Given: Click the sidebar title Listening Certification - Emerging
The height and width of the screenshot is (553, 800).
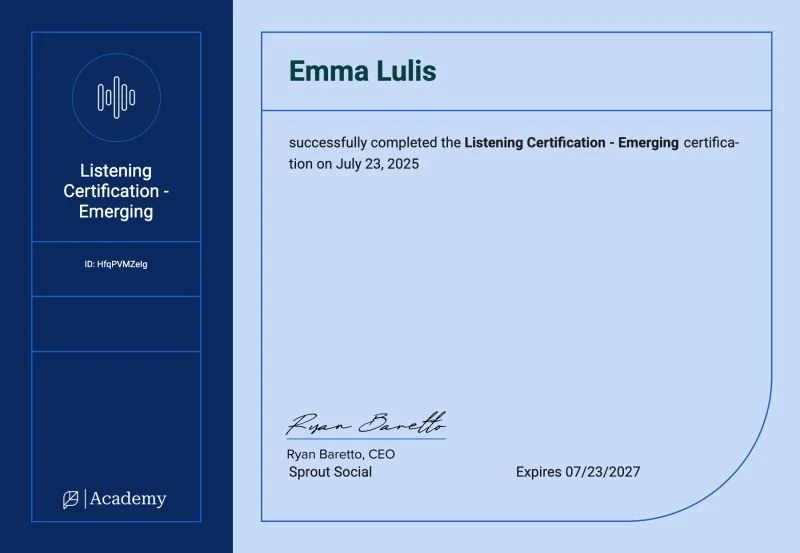Looking at the screenshot, I should click(116, 191).
